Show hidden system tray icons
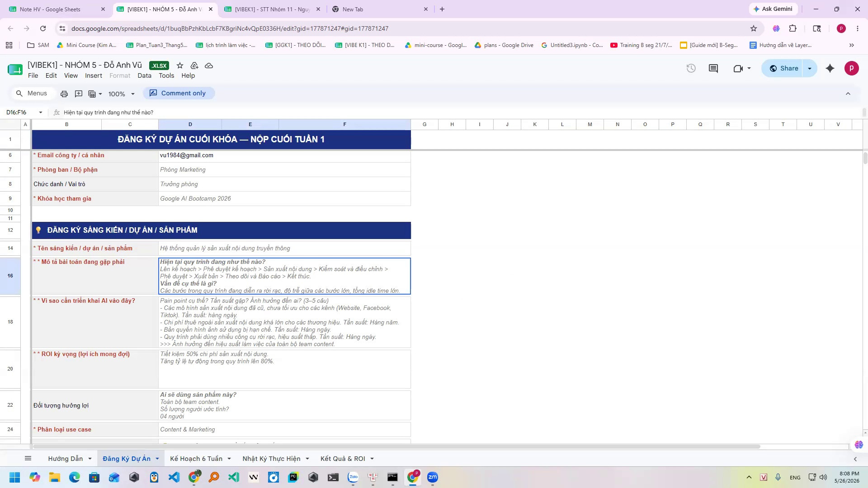This screenshot has width=868, height=488. point(749,477)
